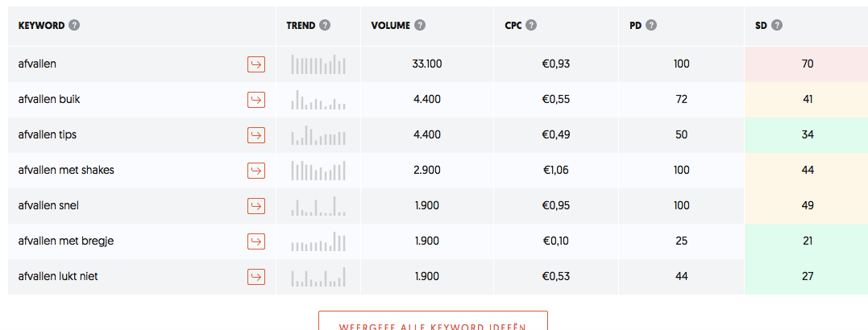Open the CPC help question mark
This screenshot has height=330, width=868.
click(531, 26)
